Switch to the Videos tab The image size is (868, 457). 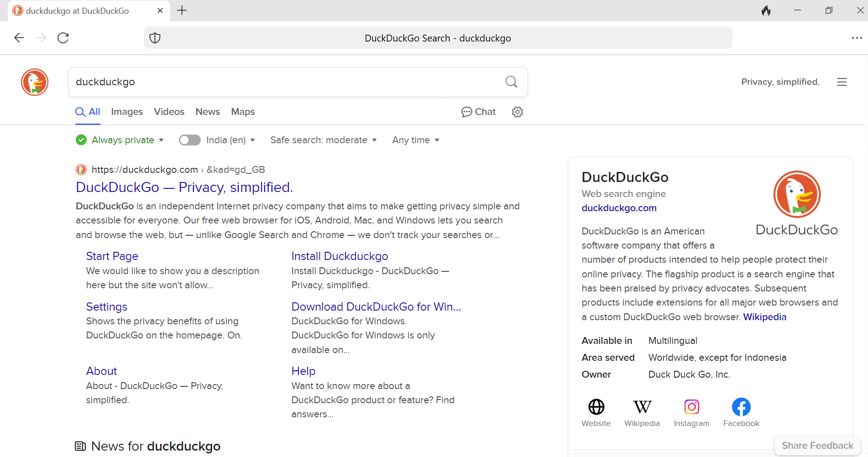point(169,112)
